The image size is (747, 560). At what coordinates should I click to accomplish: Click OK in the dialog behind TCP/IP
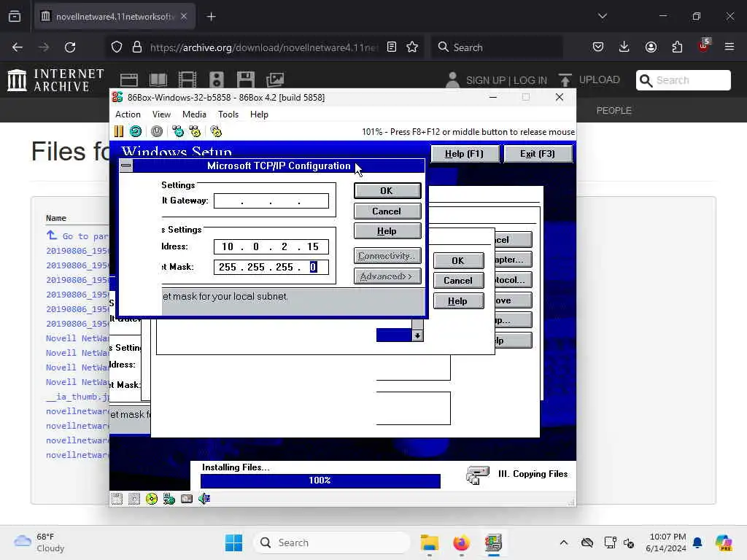[458, 260]
